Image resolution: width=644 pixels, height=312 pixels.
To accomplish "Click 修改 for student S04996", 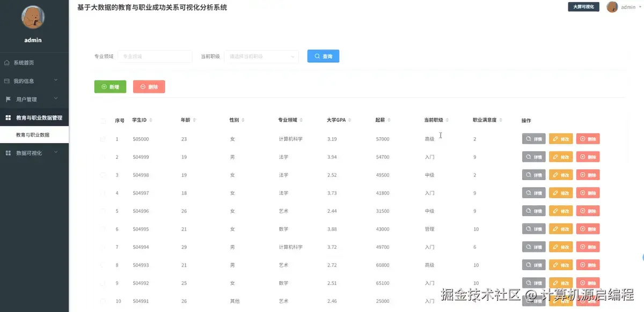I will coord(561,211).
